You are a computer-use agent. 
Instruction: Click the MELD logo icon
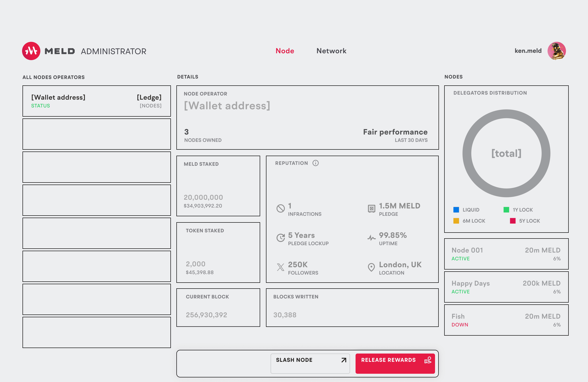coord(31,51)
